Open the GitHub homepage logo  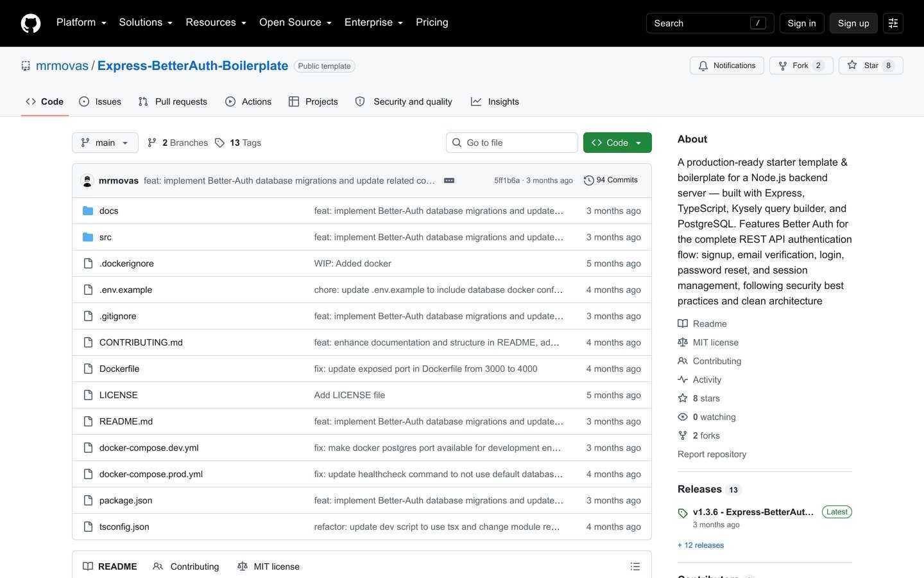31,23
